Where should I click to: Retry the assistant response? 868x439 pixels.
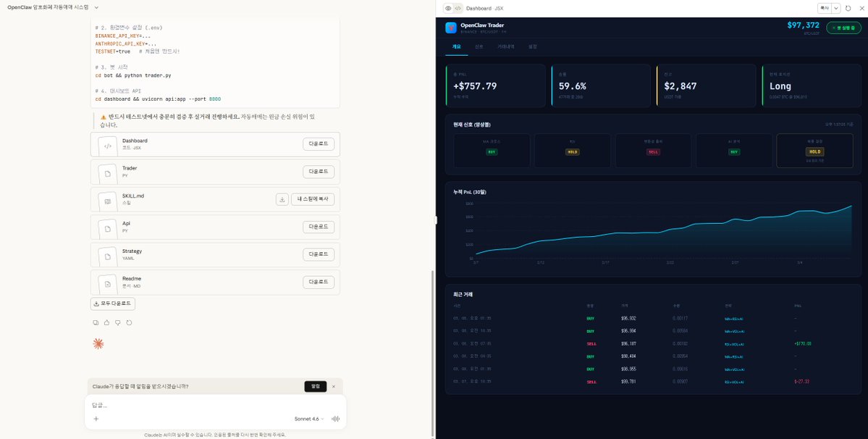(x=129, y=323)
